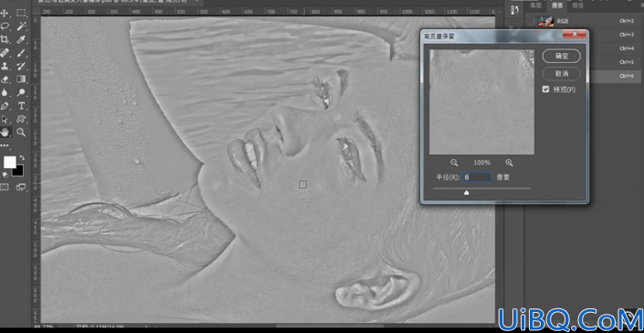Zoom in the High Pass preview
This screenshot has height=333, width=644.
(x=510, y=163)
